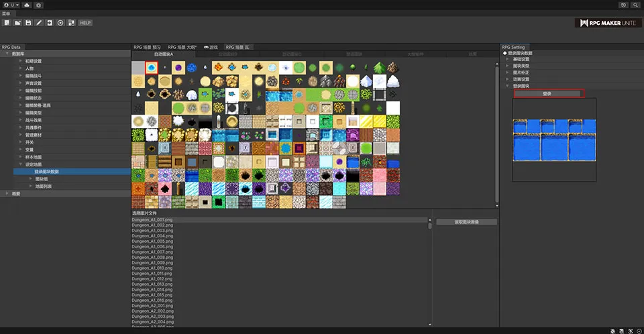Select Dungeon_A1_004.png in file list
This screenshot has width=644, height=334.
(x=152, y=235)
